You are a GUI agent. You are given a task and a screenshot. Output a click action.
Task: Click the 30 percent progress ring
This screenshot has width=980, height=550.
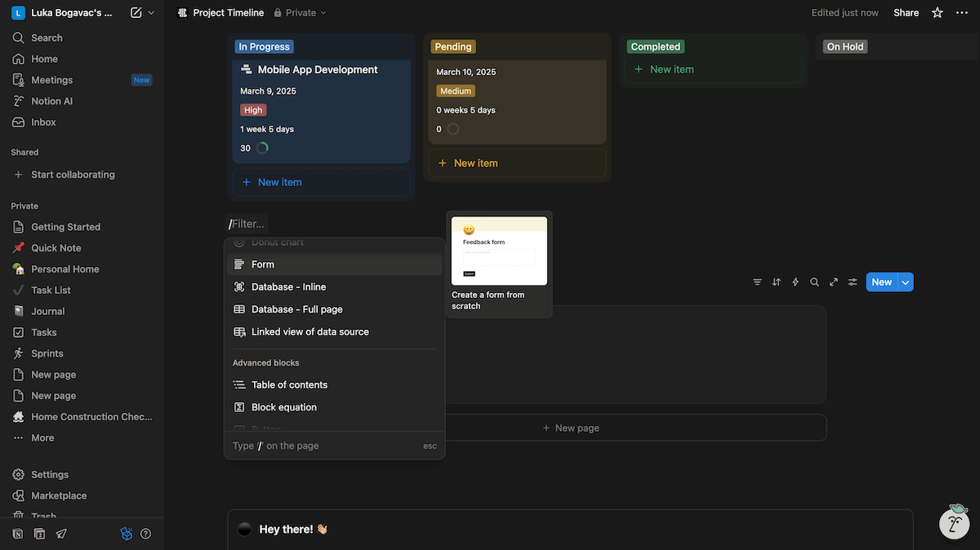coord(262,149)
